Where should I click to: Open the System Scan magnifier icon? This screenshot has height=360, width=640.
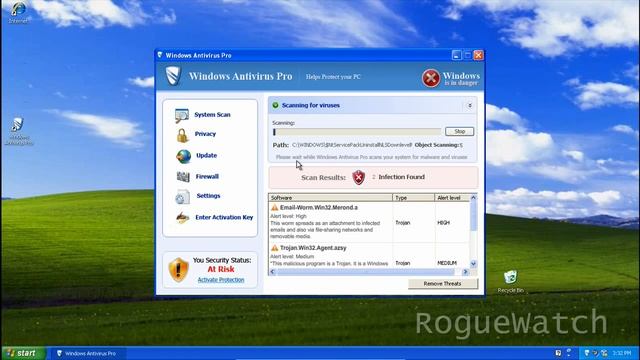(182, 115)
